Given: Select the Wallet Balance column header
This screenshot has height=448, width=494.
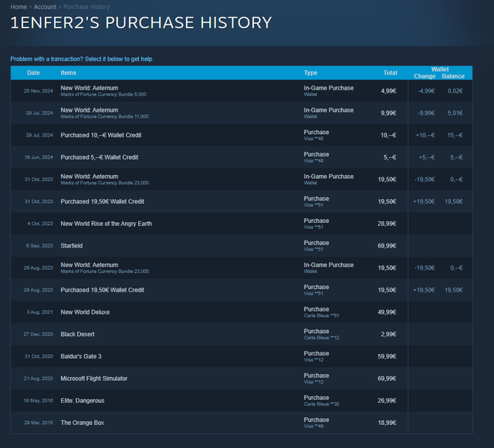Looking at the screenshot, I should tap(453, 76).
